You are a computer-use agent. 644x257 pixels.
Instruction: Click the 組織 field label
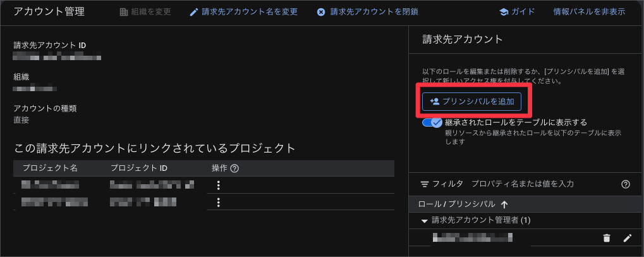[x=21, y=77]
